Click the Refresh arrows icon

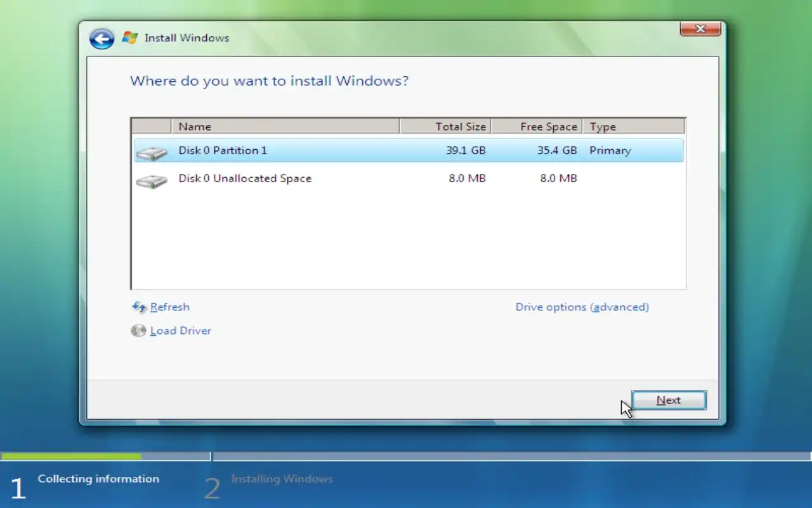(139, 307)
